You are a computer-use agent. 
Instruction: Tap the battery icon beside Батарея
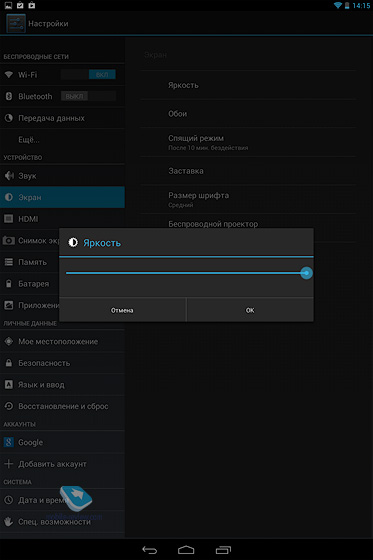9,284
